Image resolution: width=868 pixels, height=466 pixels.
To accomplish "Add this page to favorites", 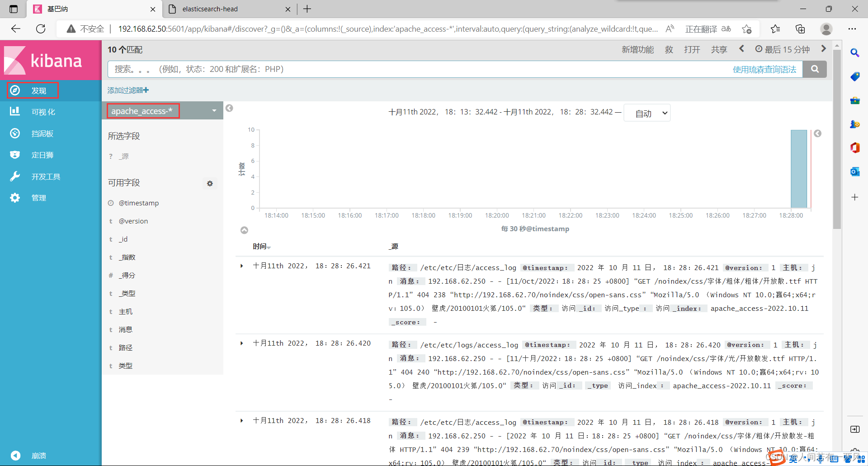I will click(x=746, y=29).
